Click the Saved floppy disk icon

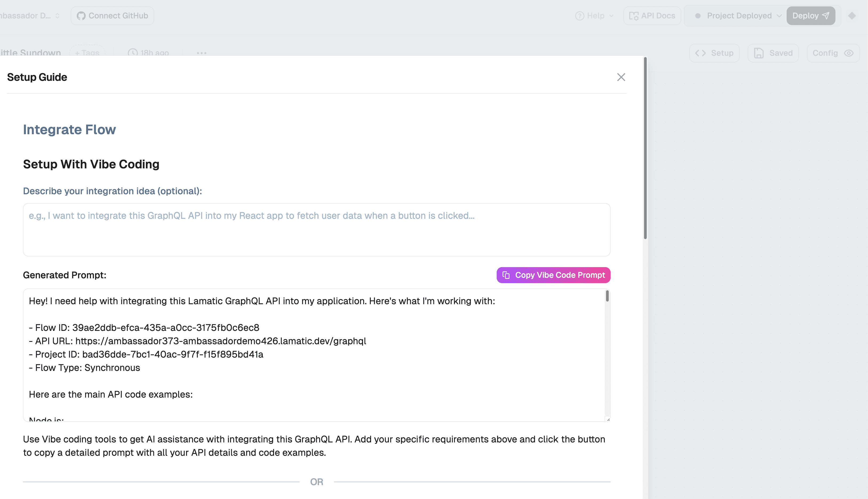point(759,53)
